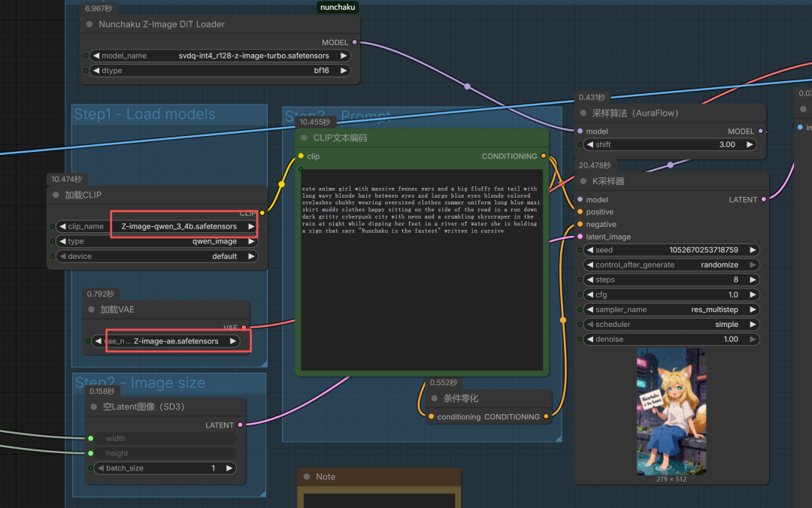812x508 pixels.
Task: Click the negative input port on K采样器
Action: pos(580,225)
